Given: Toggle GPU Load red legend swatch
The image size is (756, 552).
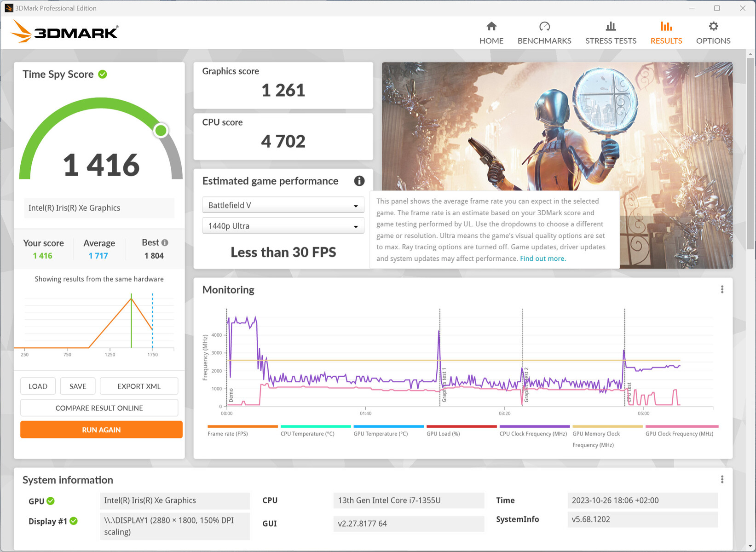Looking at the screenshot, I should [x=462, y=426].
